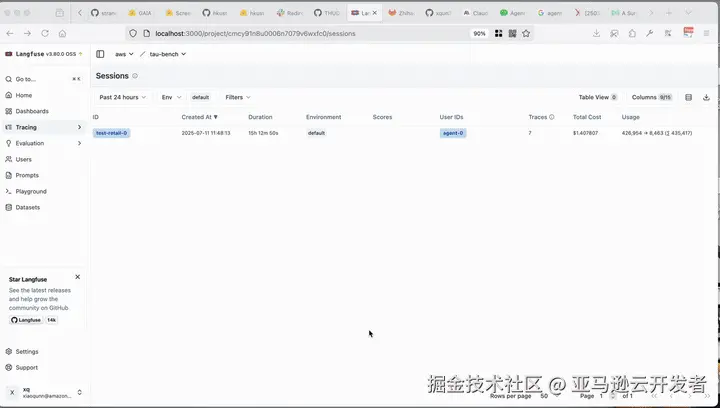Image resolution: width=720 pixels, height=408 pixels.
Task: Expand the Evaluation submenu chevron
Action: tap(79, 143)
